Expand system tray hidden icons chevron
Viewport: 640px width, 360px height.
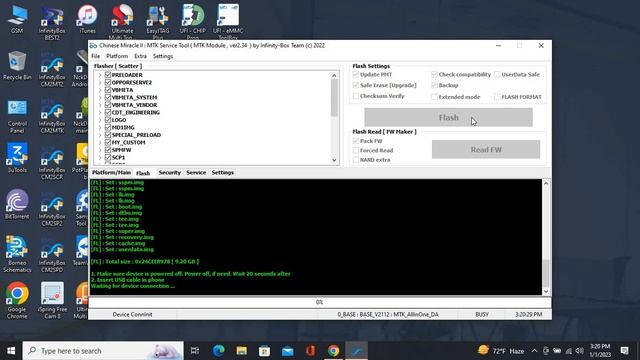[x=534, y=351]
